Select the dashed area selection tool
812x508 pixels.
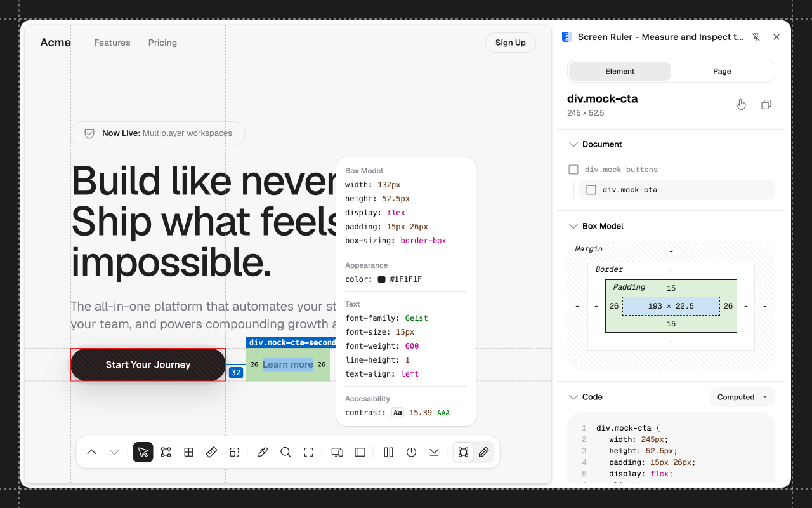point(234,452)
